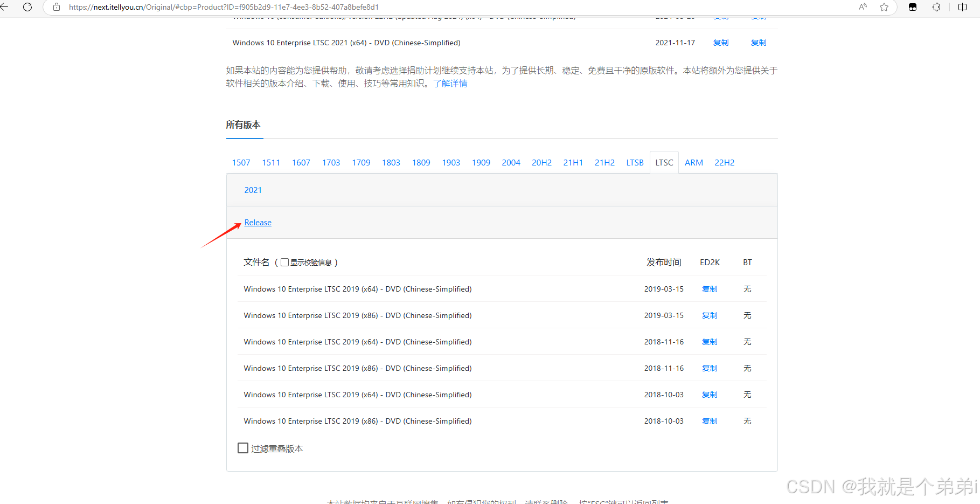Click the 发布时间 column header
The height and width of the screenshot is (504, 980).
(664, 262)
